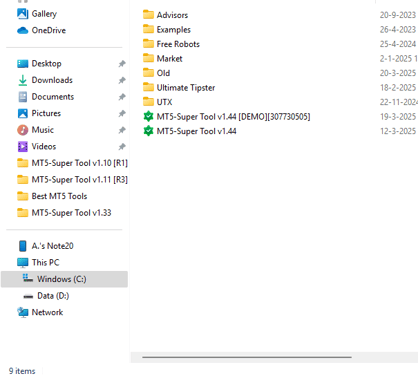
Task: Unpin Desktop using its pin icon
Action: click(x=122, y=64)
